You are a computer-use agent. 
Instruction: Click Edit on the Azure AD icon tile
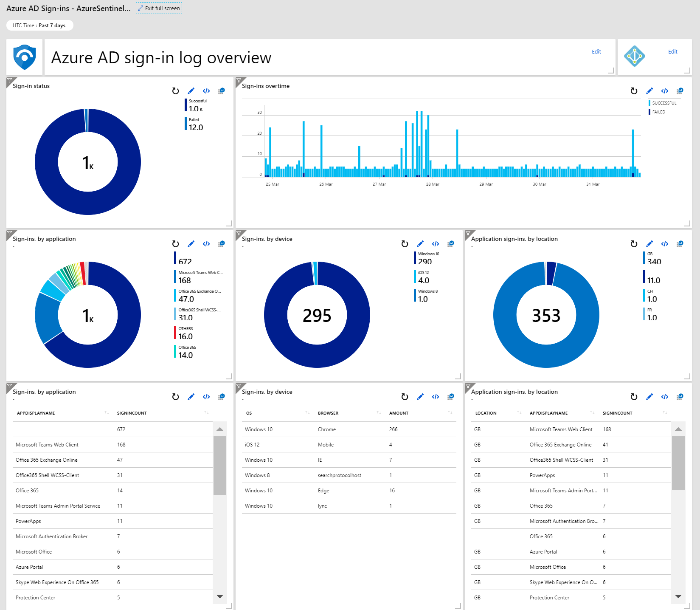click(x=673, y=52)
